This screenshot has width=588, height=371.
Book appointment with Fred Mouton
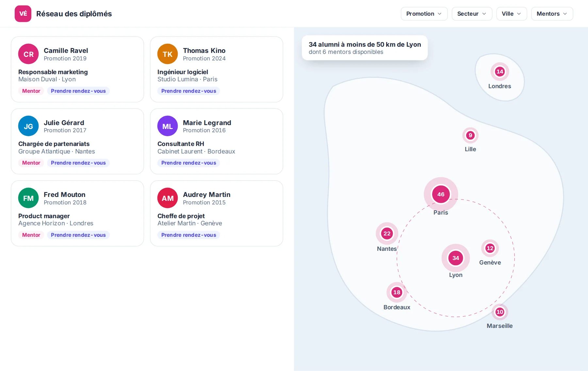pos(78,235)
